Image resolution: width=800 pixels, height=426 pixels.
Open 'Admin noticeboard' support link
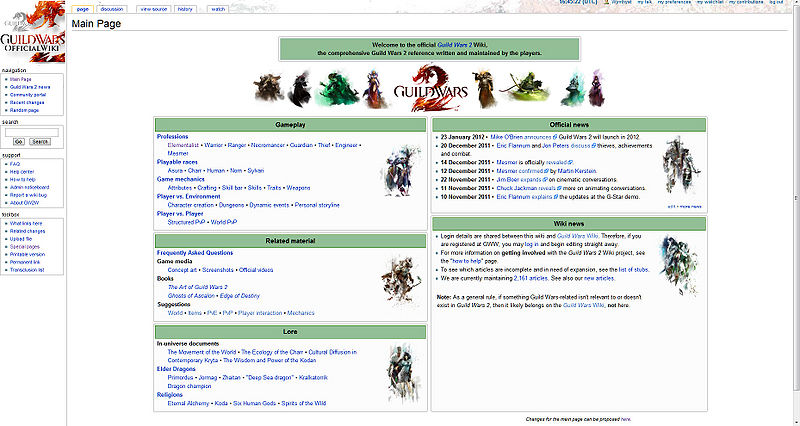(30, 187)
